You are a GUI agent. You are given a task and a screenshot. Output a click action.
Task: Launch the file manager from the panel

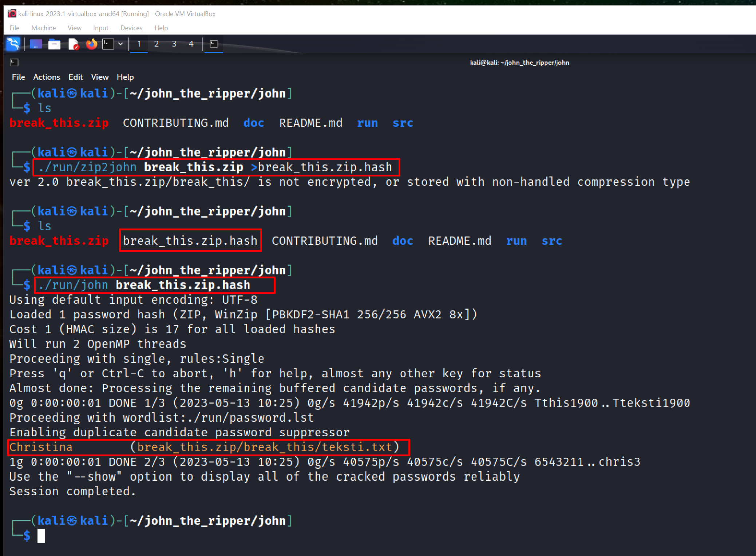tap(54, 44)
